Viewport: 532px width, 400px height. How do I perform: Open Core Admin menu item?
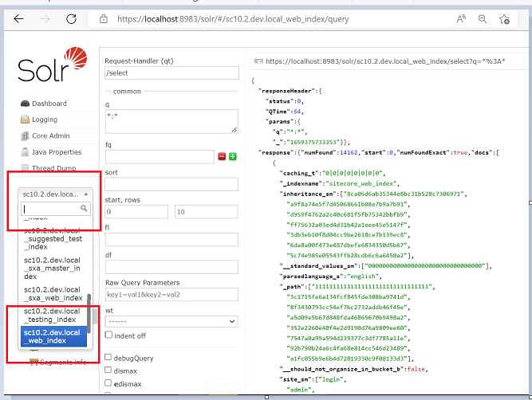[x=51, y=135]
